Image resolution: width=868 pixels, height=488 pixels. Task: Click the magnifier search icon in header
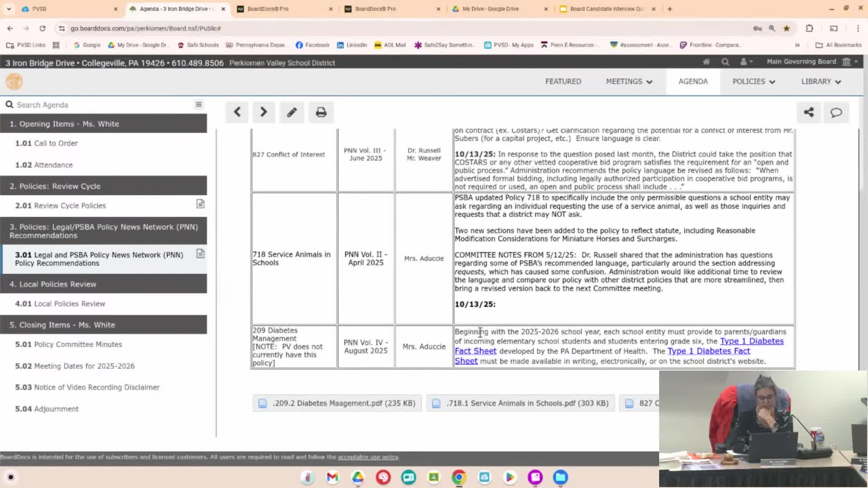pyautogui.click(x=725, y=62)
